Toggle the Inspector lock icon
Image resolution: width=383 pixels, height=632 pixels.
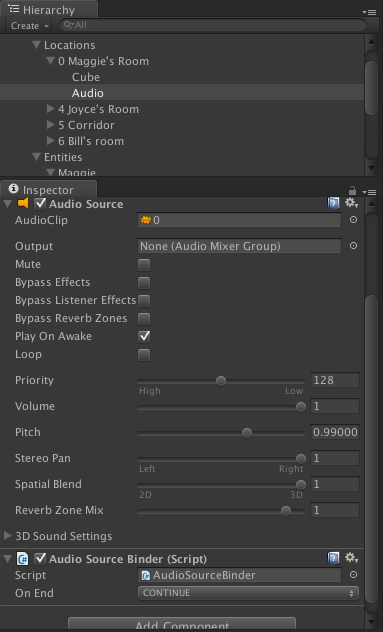click(352, 190)
